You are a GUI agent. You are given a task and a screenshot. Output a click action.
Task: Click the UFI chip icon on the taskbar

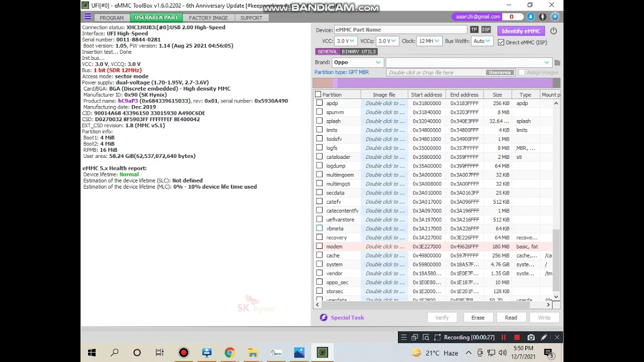pyautogui.click(x=323, y=352)
